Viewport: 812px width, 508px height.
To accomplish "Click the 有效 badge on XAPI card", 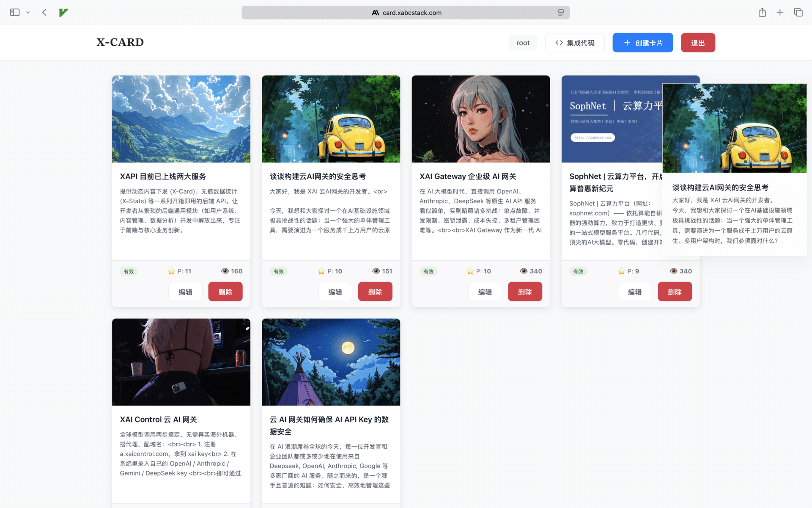I will pyautogui.click(x=129, y=271).
